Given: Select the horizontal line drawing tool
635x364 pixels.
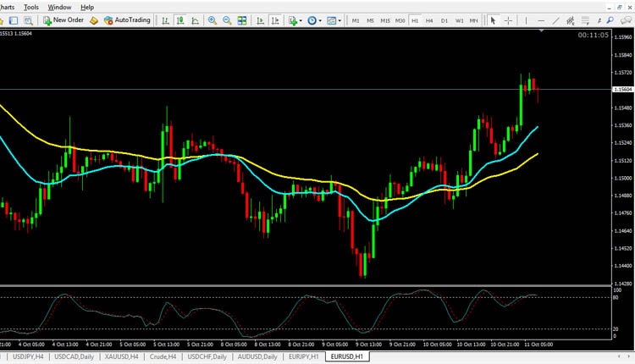Looking at the screenshot, I should click(541, 20).
